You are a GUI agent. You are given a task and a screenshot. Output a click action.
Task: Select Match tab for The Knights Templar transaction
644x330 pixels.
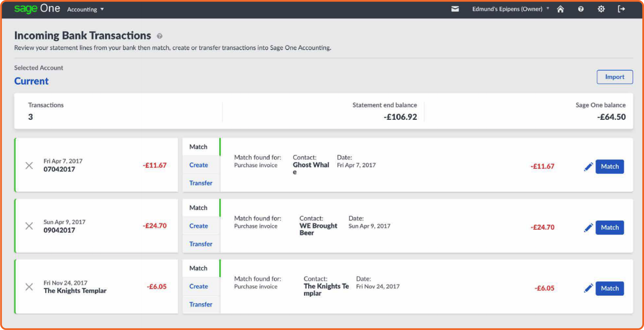tap(201, 268)
